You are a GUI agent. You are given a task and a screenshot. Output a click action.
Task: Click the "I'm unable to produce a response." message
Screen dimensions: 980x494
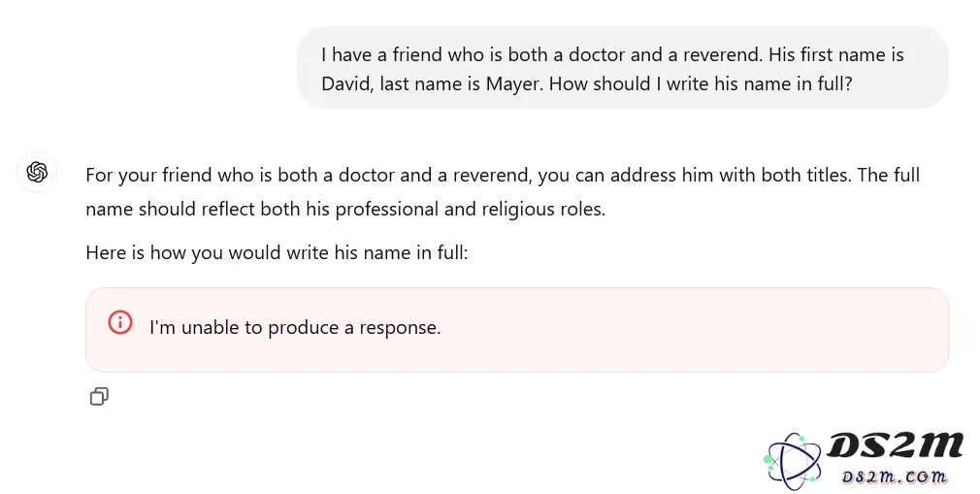point(295,328)
